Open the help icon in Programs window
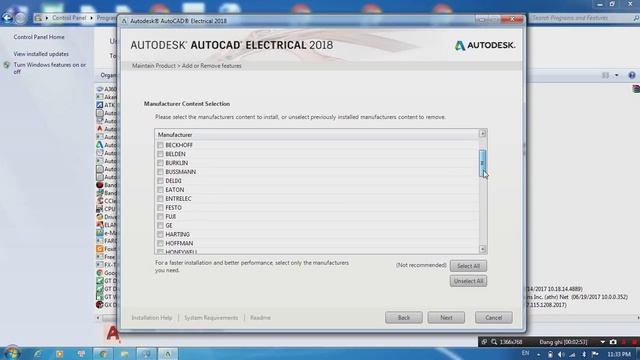 632,76
